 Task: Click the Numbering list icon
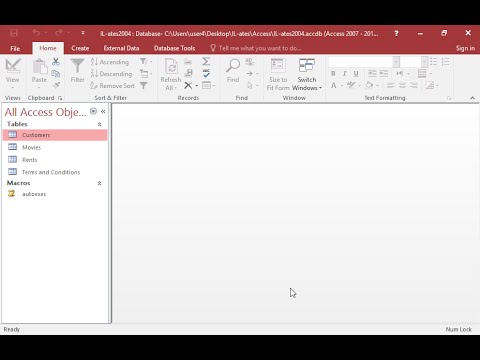coord(446,61)
